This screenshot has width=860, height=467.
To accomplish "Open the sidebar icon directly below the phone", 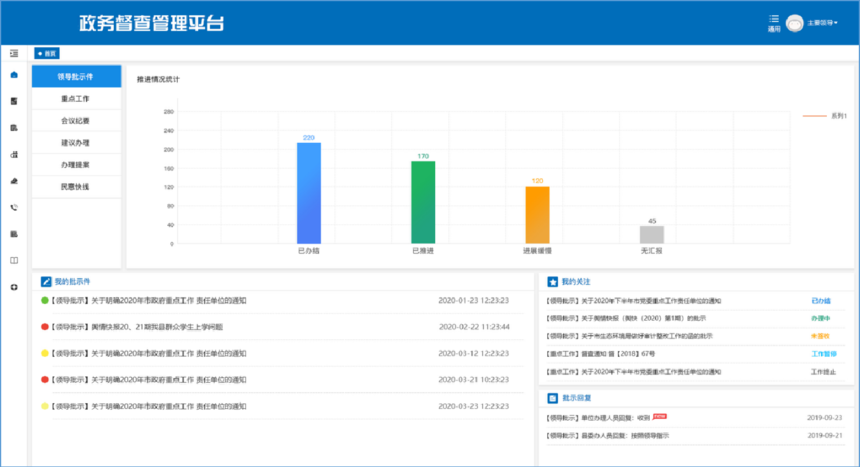I will (14, 234).
